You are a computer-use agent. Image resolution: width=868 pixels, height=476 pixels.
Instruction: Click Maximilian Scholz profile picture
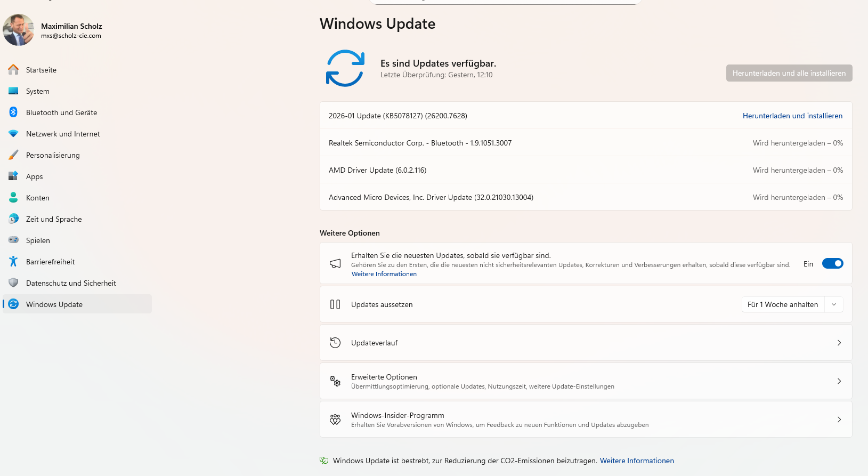tap(19, 30)
